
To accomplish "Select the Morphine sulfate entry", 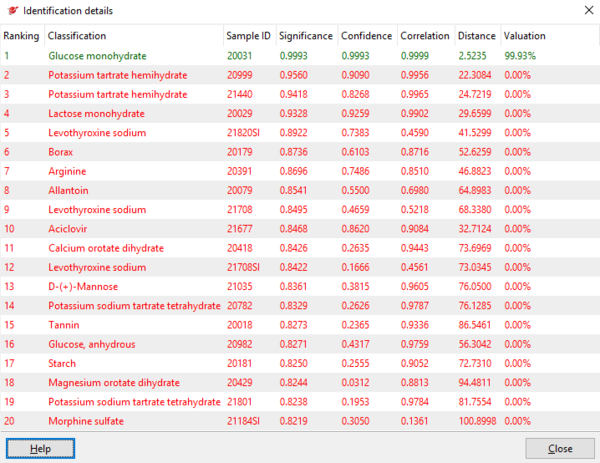I will click(x=300, y=421).
